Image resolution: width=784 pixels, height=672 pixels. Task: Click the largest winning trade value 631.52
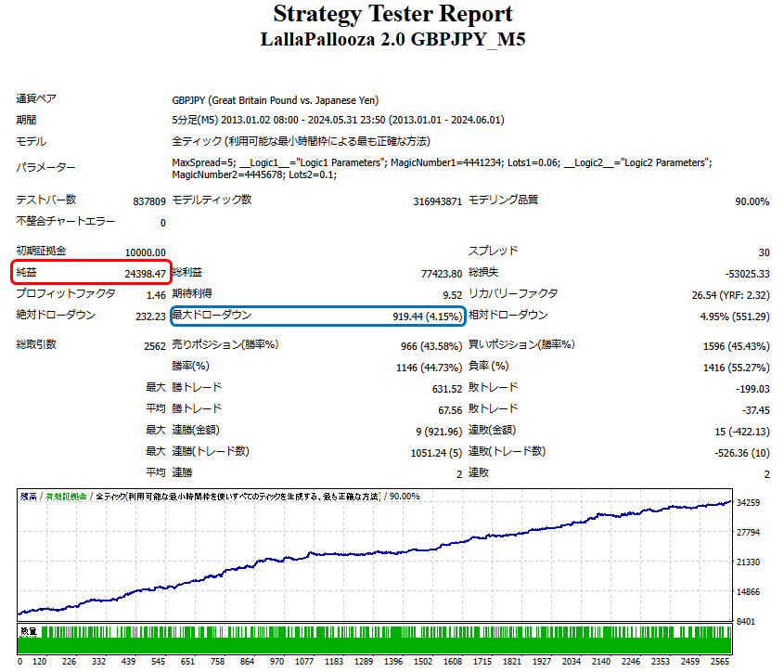pyautogui.click(x=447, y=389)
